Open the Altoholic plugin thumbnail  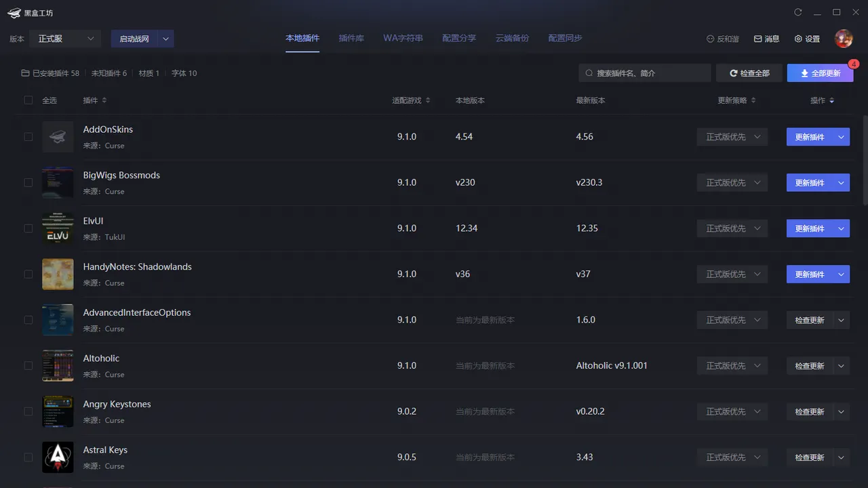tap(58, 365)
